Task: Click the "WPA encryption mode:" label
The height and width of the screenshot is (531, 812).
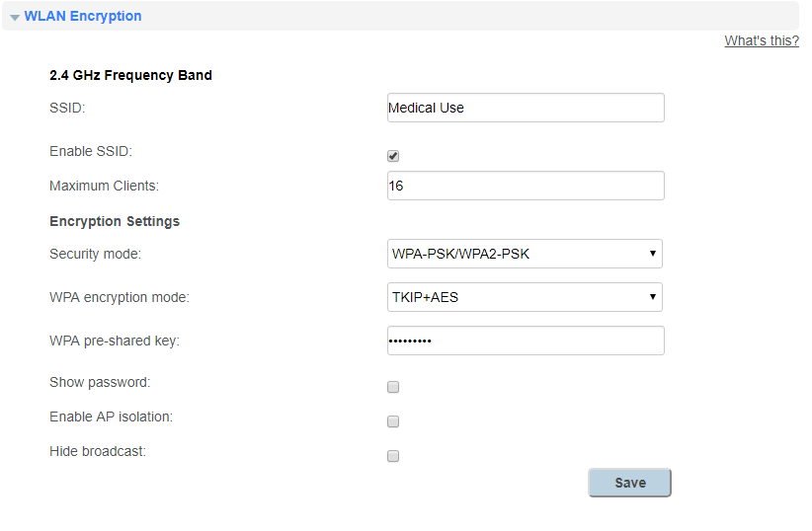Action: coord(119,297)
